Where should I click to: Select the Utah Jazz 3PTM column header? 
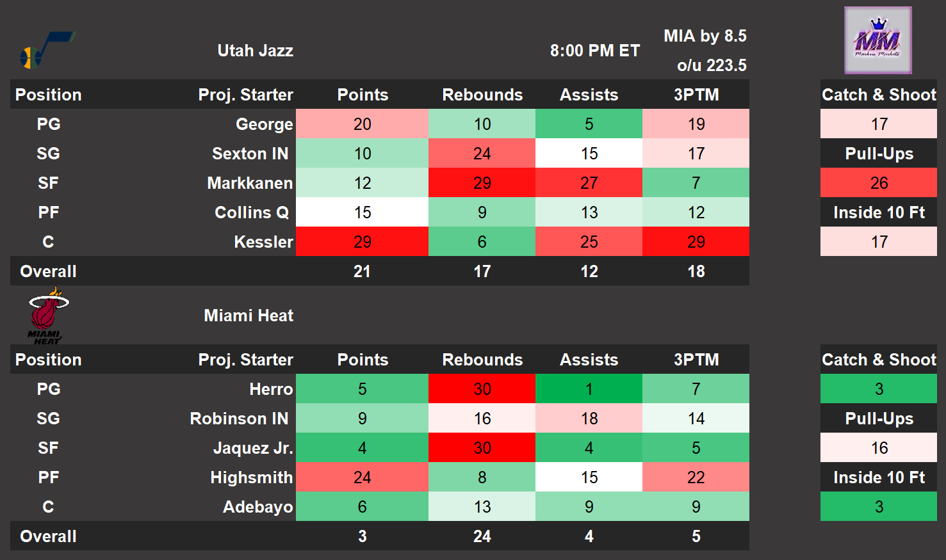(x=696, y=95)
